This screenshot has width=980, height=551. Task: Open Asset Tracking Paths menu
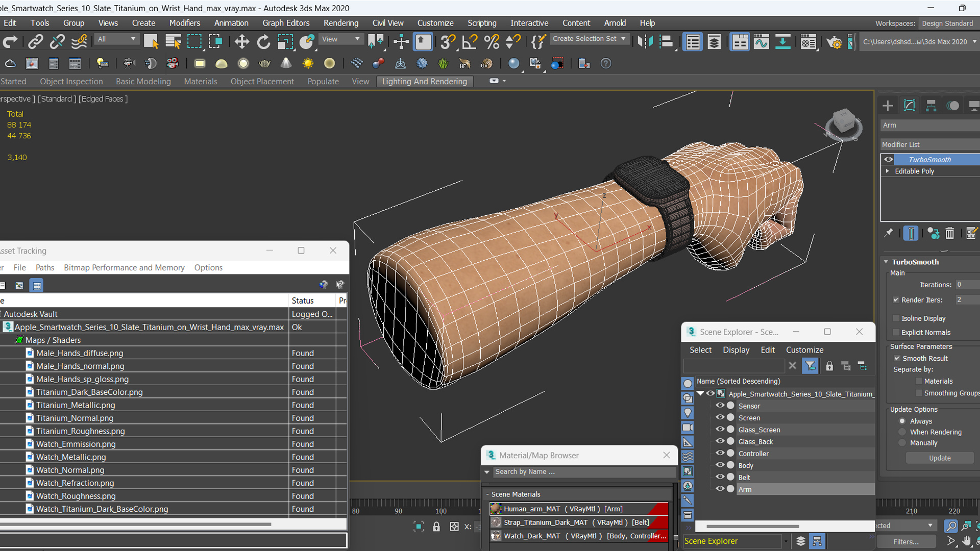45,267
